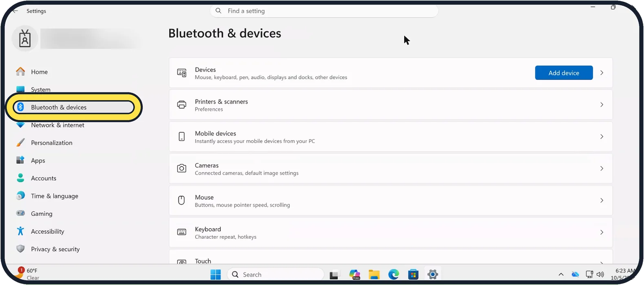Click 'Character repeat, hotkeys' text
The height and width of the screenshot is (285, 644).
(226, 237)
